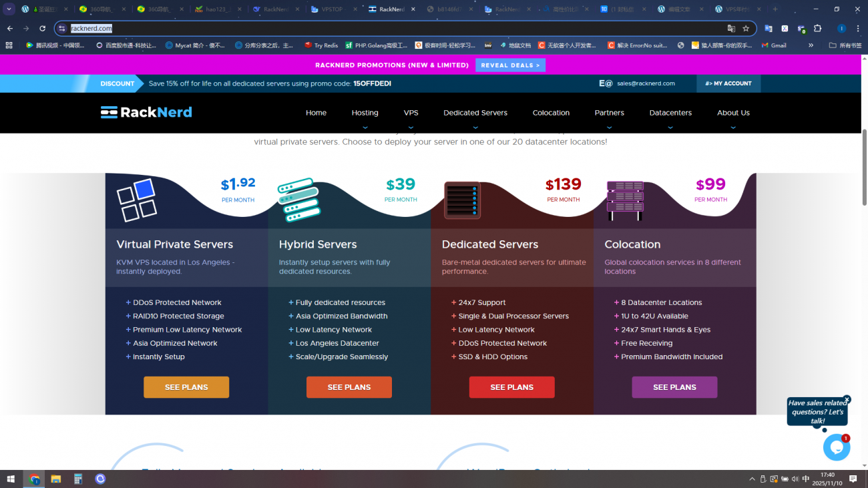Screen dimensions: 868x488
Task: Open the browser extensions puzzle icon
Action: click(817, 29)
